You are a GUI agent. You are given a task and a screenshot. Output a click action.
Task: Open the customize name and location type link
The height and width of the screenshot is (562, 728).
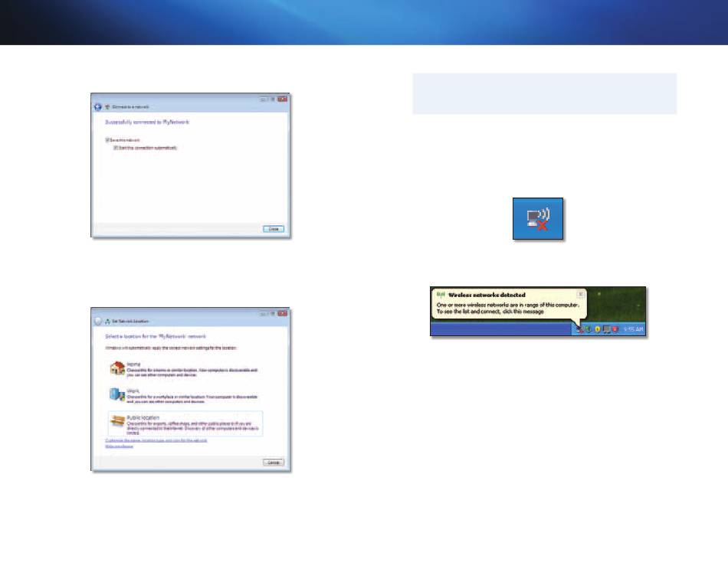[158, 440]
